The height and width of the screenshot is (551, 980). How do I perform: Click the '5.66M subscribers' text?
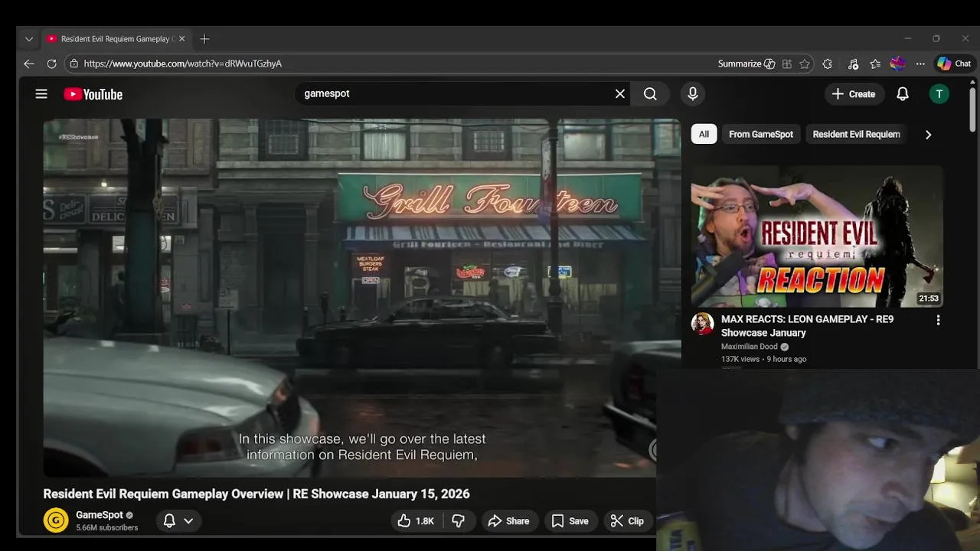click(x=107, y=527)
